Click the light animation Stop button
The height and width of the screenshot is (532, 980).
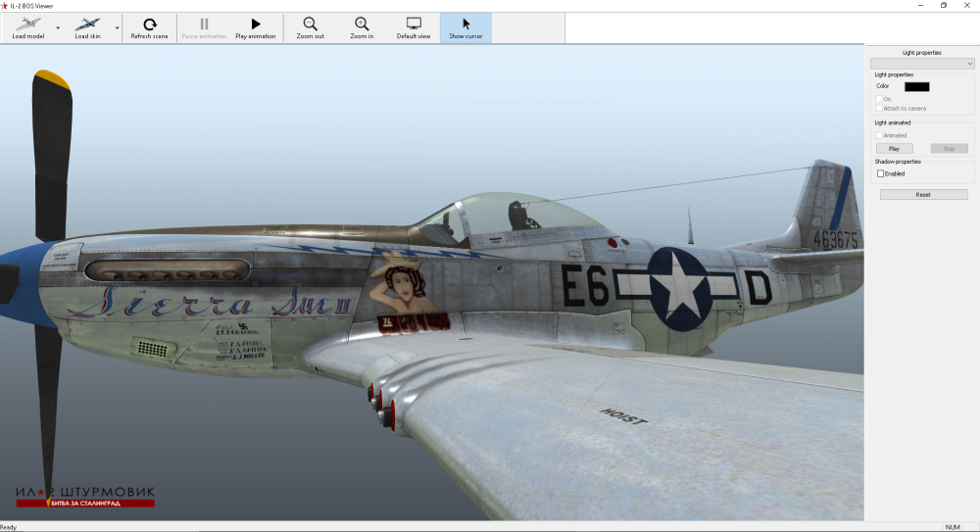tap(949, 149)
